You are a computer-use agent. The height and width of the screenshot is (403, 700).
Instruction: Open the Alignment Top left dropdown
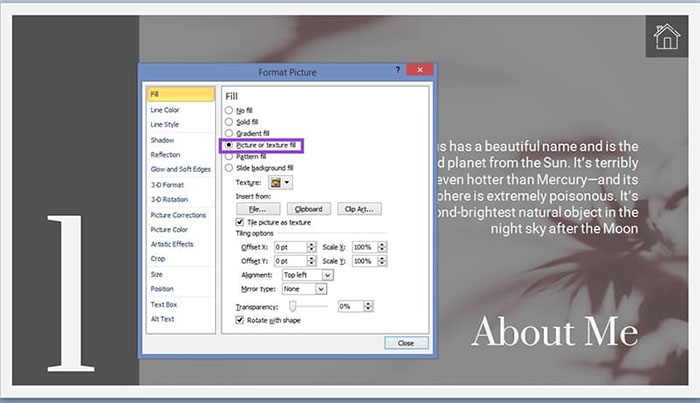[327, 275]
